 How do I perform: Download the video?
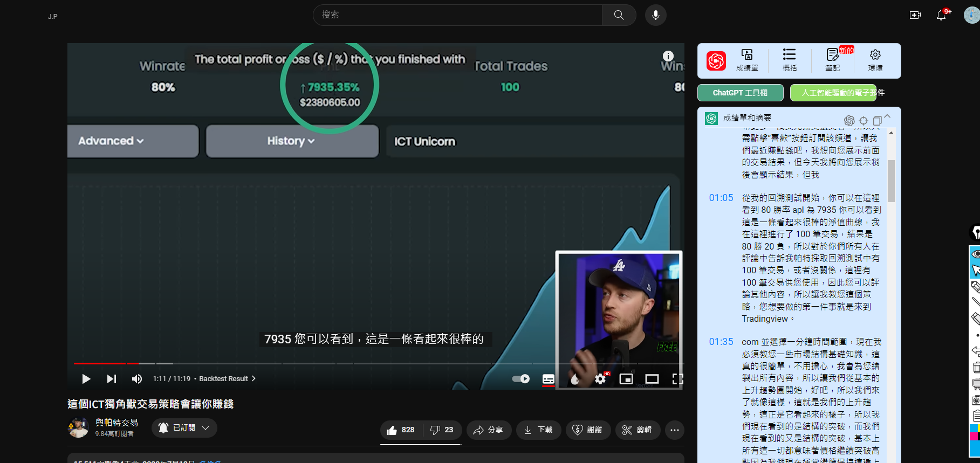pyautogui.click(x=538, y=430)
